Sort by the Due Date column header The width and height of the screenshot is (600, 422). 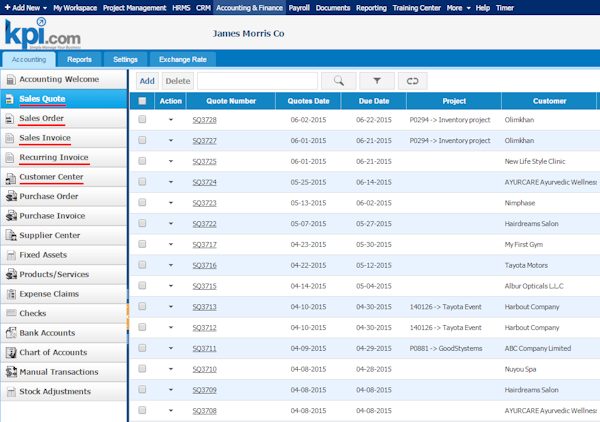(373, 101)
